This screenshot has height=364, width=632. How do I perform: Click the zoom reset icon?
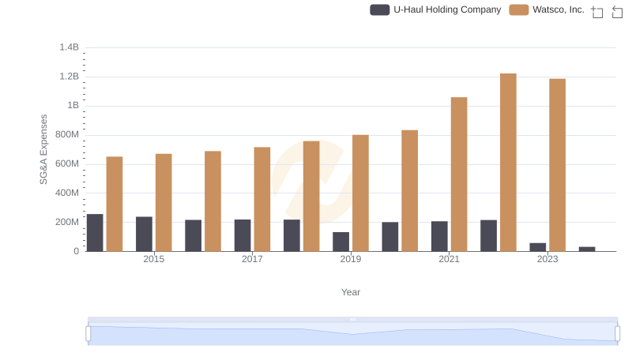[617, 12]
